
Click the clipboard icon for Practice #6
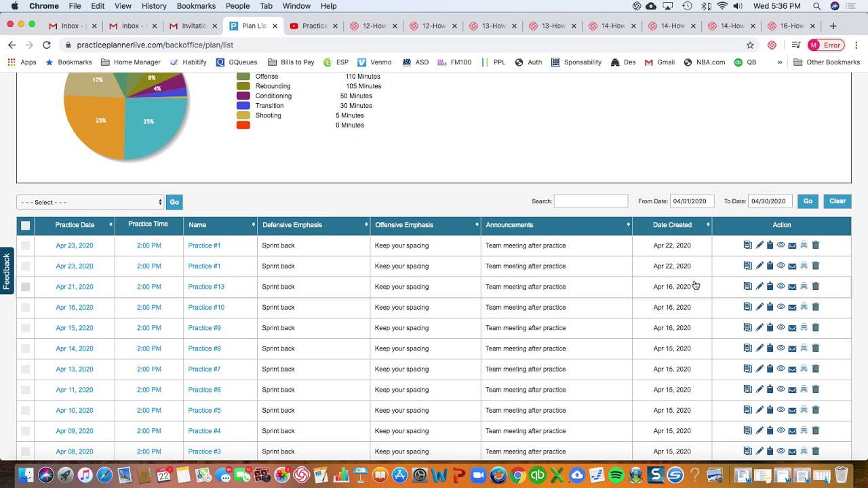point(770,389)
